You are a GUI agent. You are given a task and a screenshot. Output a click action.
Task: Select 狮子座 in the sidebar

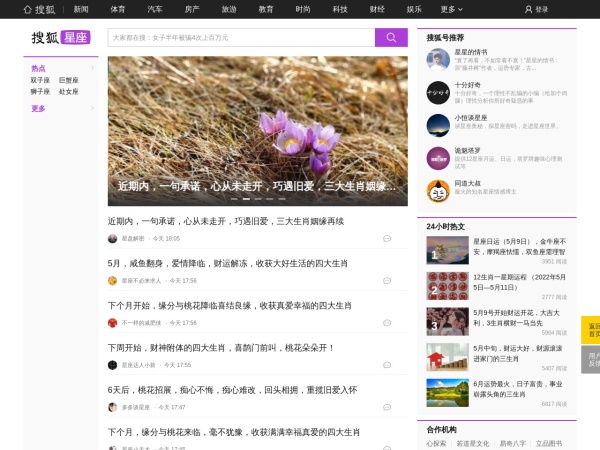pyautogui.click(x=40, y=91)
